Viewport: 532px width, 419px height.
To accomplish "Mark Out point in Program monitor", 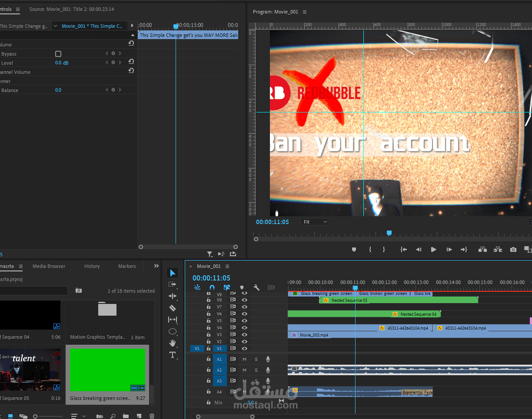I will (384, 250).
